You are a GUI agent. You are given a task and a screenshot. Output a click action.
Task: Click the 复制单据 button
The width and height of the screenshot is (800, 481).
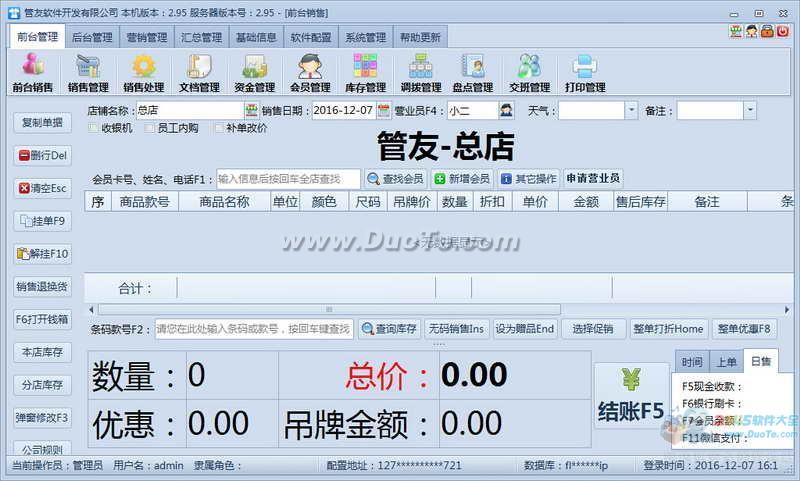[x=42, y=122]
